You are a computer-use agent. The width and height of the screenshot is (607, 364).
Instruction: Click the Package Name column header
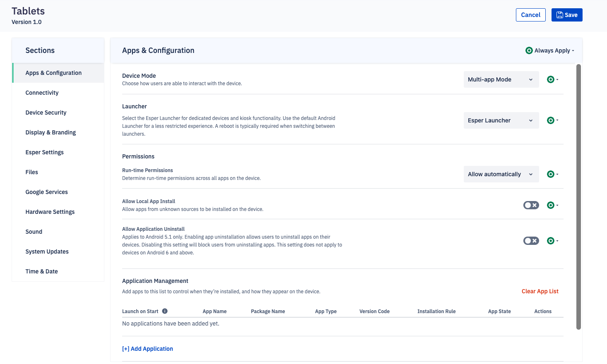(x=268, y=311)
